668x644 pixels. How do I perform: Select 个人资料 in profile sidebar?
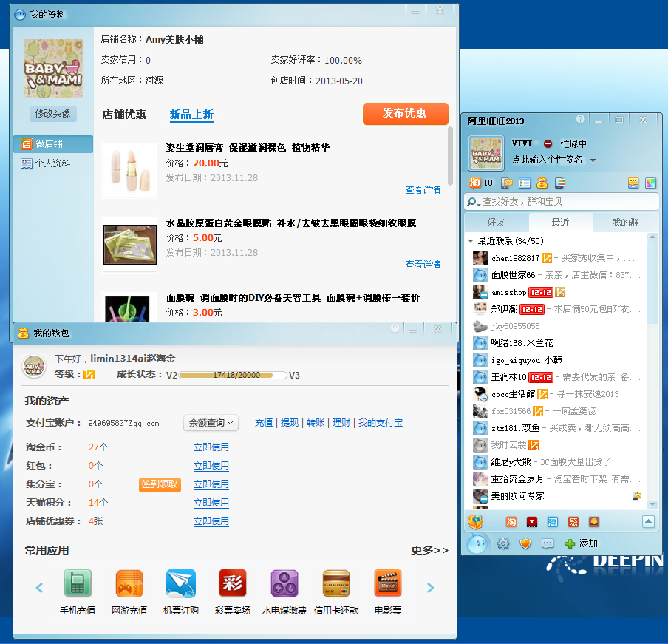53,163
